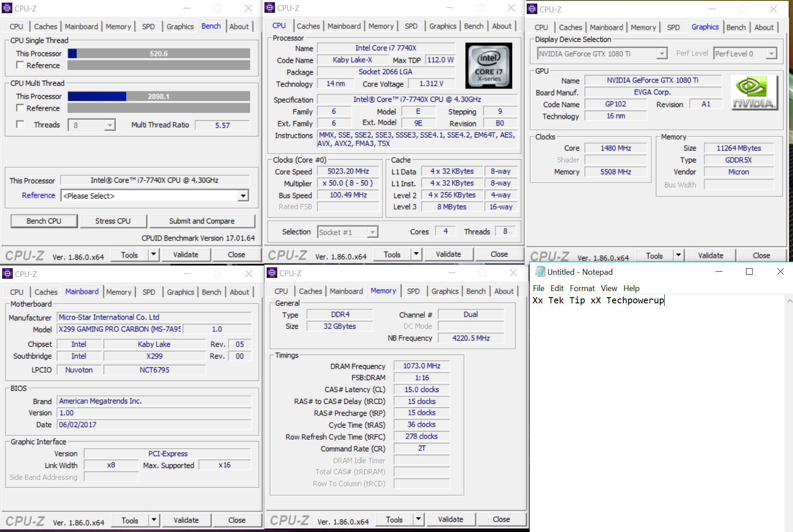Maximize the Notepad window
This screenshot has width=793, height=532.
(x=750, y=272)
